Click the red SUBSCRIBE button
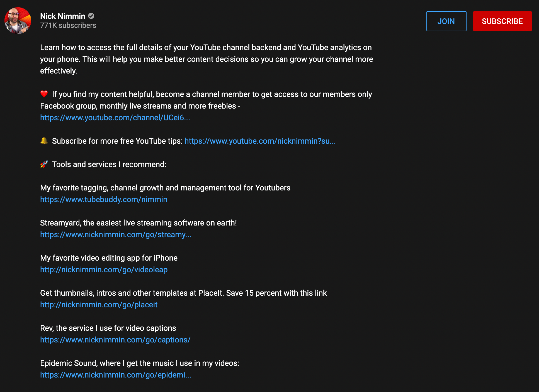Screen dimensions: 539x392 click(x=502, y=21)
